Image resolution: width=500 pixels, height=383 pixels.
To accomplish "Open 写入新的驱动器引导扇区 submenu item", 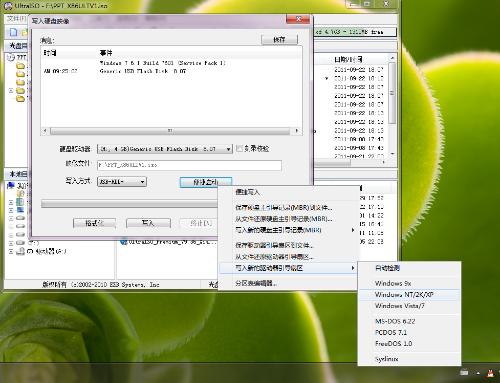I will click(288, 268).
